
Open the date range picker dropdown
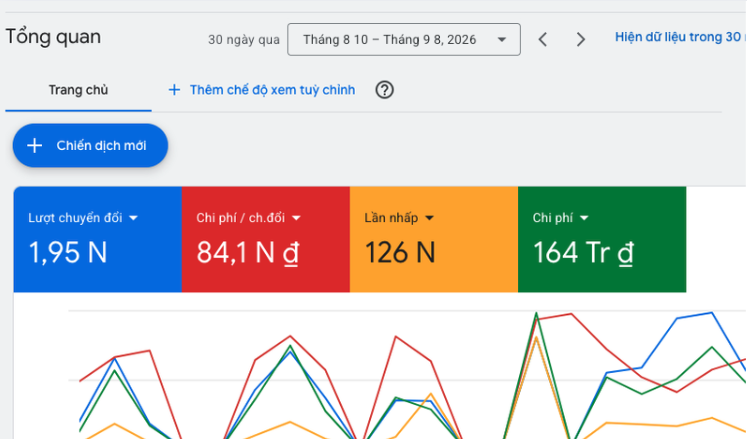pos(404,40)
